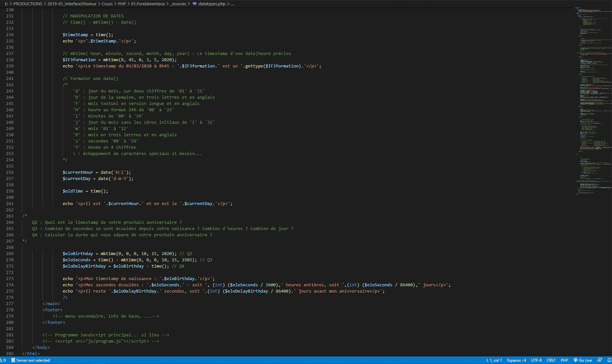Click line number 238 in the gutter
The height and width of the screenshot is (364, 612).
(9, 60)
